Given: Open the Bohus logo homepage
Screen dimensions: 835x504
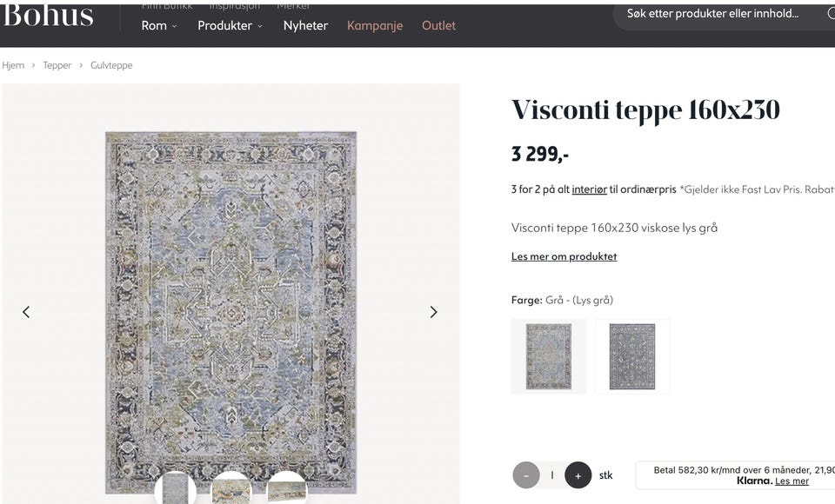Looking at the screenshot, I should click(48, 15).
